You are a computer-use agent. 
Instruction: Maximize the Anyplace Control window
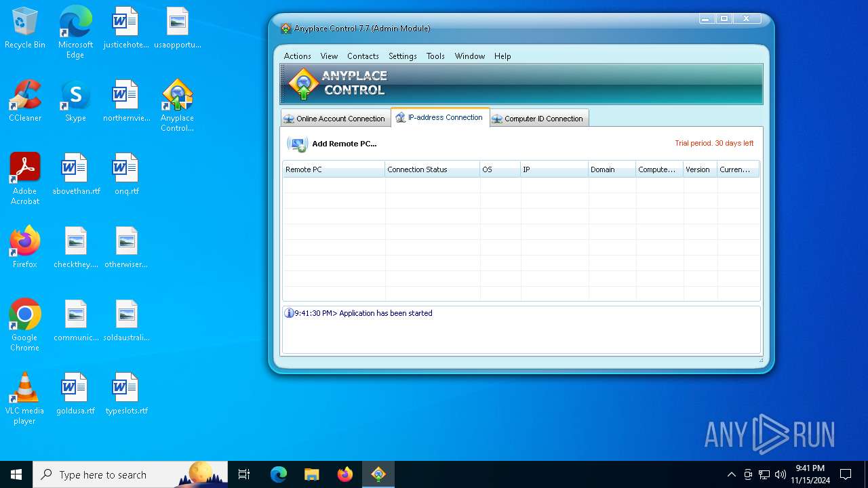tap(724, 19)
